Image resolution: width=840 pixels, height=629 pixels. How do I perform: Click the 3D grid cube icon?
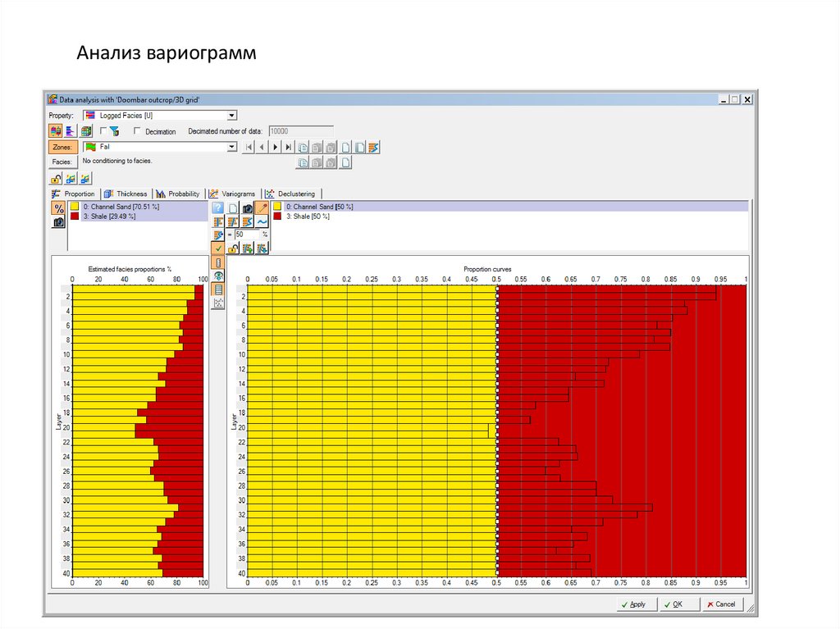(x=85, y=131)
